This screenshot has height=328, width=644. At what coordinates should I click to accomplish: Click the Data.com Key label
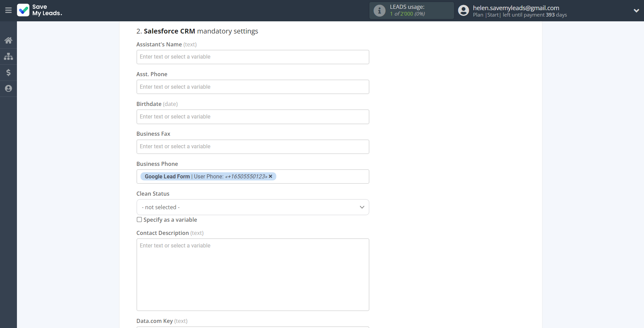pyautogui.click(x=162, y=321)
